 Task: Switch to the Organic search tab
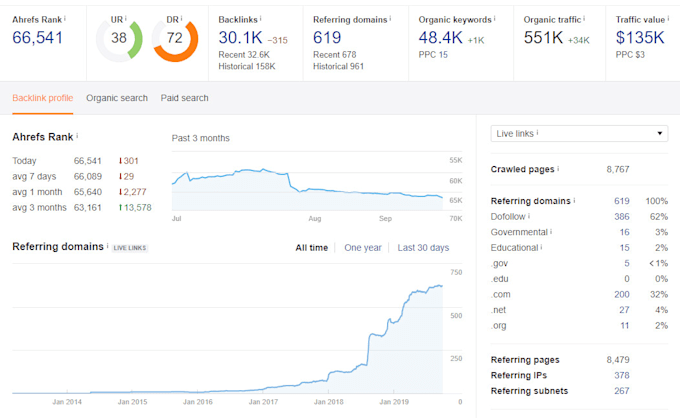(x=117, y=98)
